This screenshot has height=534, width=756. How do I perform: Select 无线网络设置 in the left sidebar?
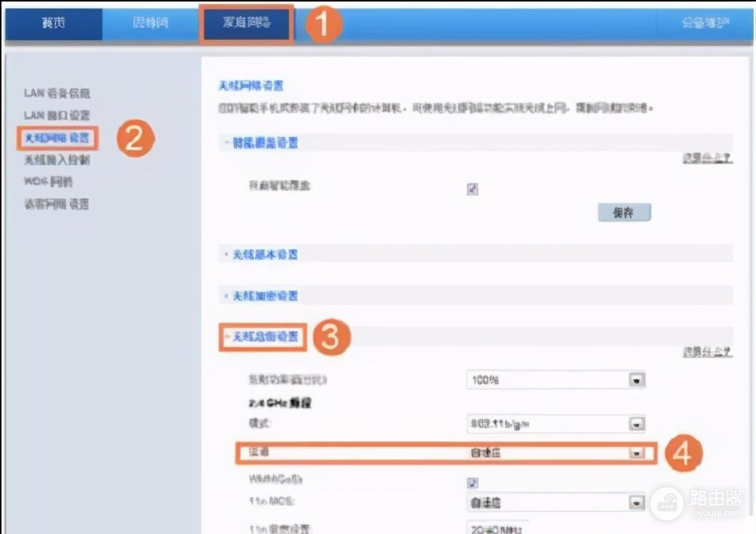(57, 137)
